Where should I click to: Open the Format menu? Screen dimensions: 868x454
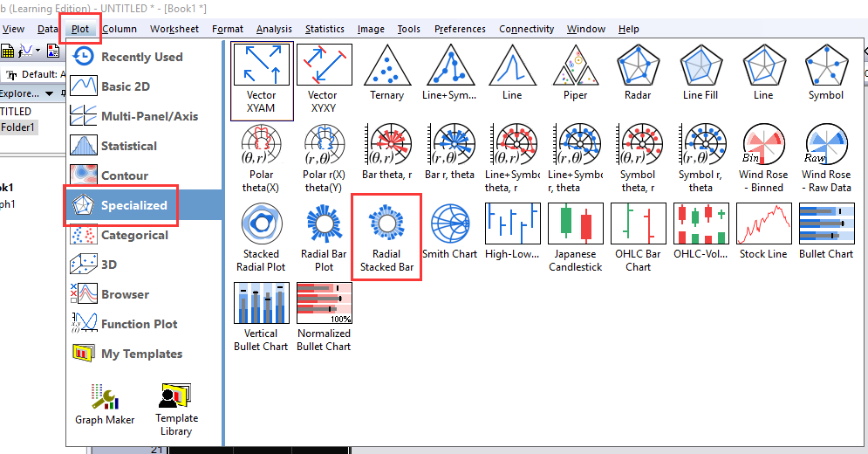pyautogui.click(x=228, y=29)
